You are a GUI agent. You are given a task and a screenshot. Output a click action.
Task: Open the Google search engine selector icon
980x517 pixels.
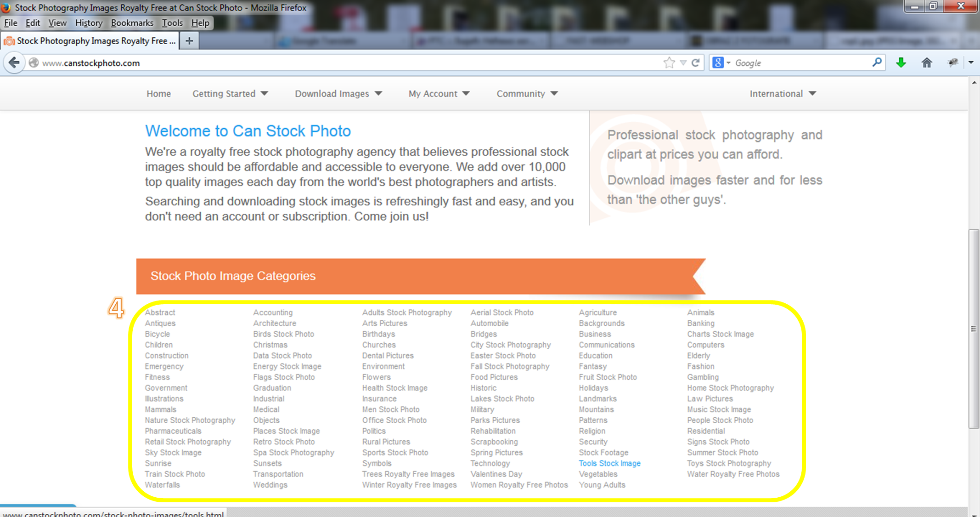pos(721,63)
